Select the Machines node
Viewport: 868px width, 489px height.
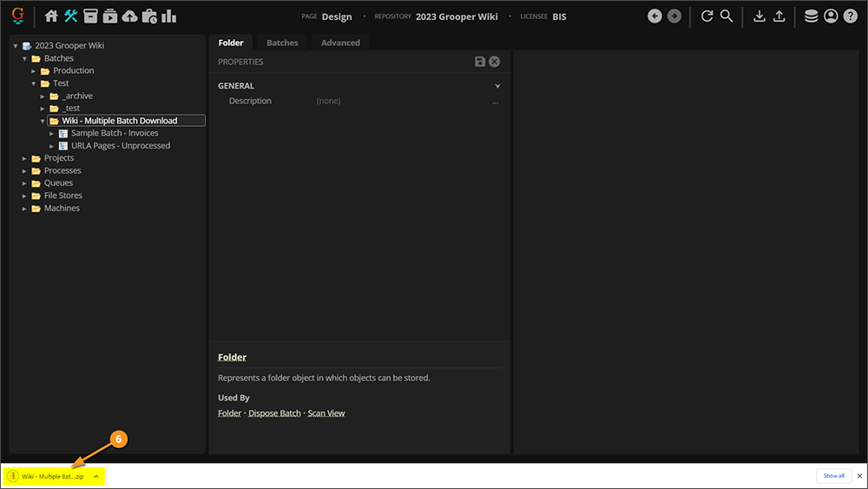pyautogui.click(x=62, y=208)
